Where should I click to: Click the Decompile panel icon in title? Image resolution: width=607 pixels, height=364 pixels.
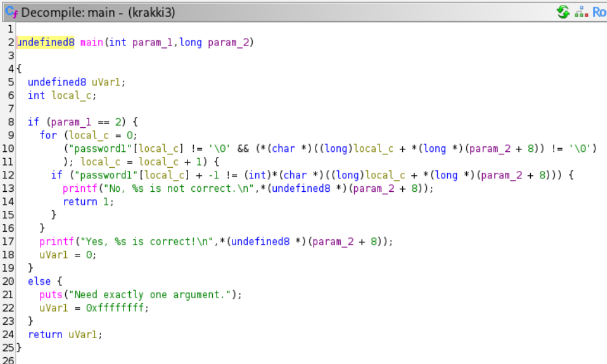tap(11, 12)
